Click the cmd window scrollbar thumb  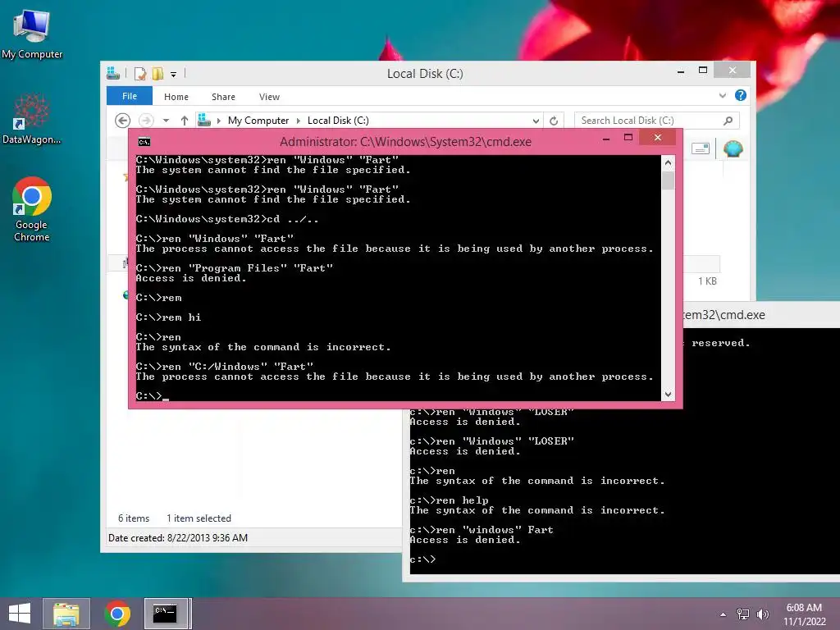tap(668, 180)
